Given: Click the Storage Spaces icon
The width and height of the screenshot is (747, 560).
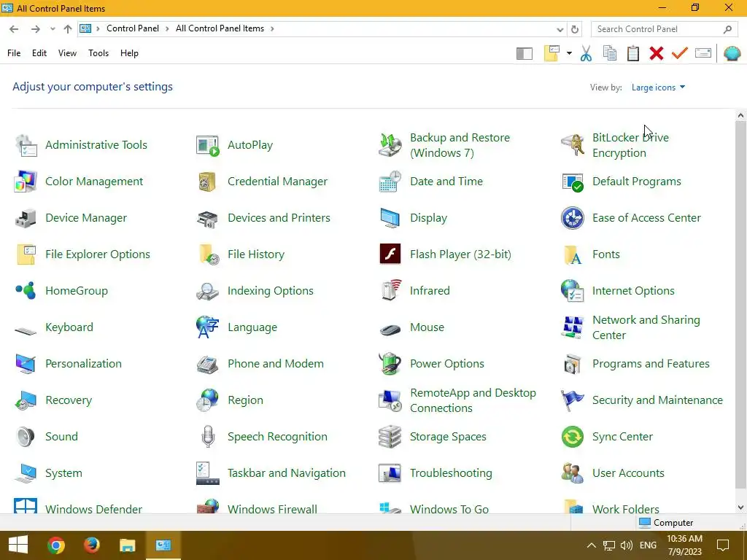Looking at the screenshot, I should click(390, 437).
